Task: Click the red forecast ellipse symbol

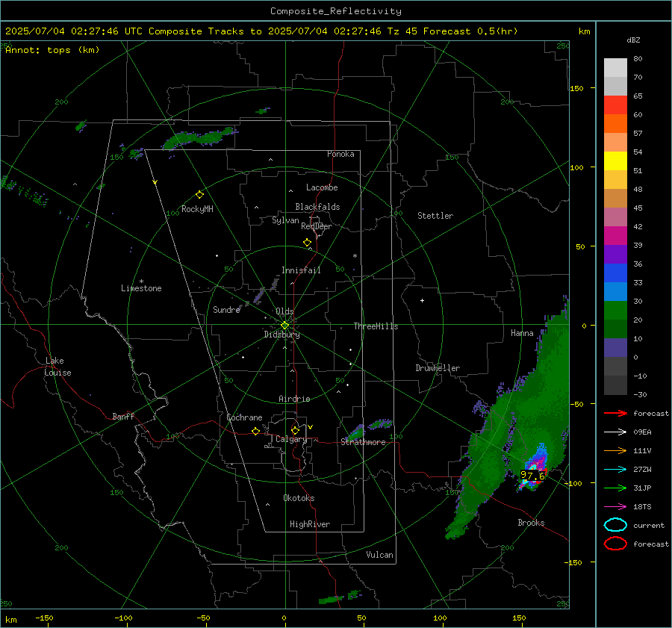Action: (615, 544)
